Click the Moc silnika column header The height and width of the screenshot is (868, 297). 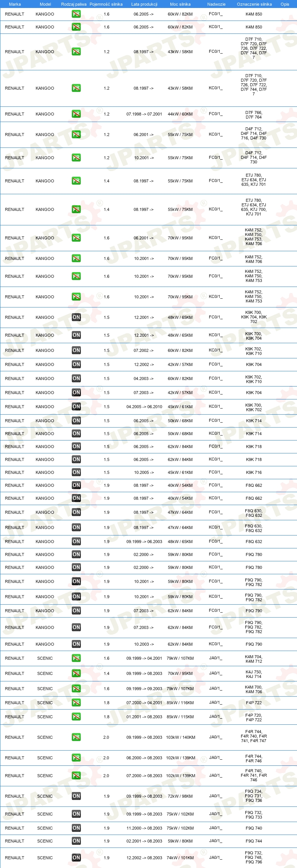pyautogui.click(x=180, y=4)
